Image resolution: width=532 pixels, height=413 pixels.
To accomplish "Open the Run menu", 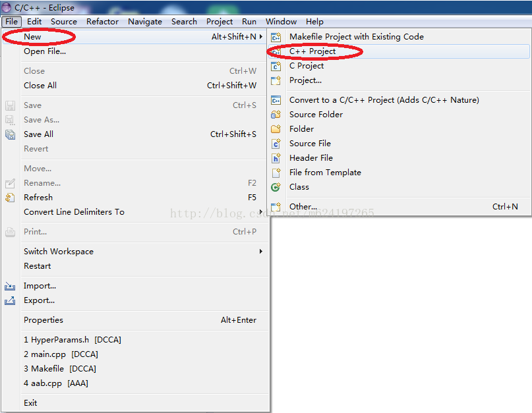I will [x=249, y=22].
